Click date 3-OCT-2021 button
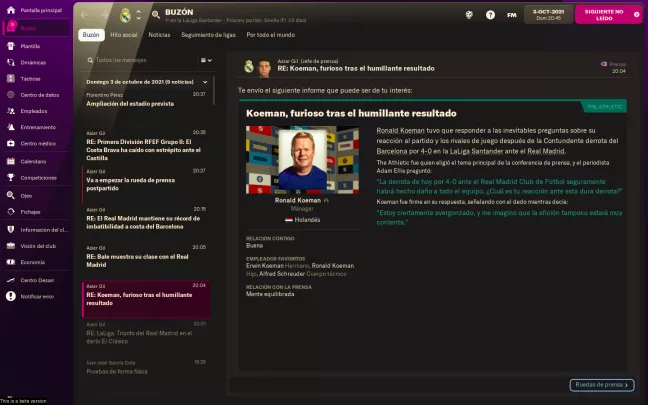This screenshot has height=405, width=648. point(548,14)
